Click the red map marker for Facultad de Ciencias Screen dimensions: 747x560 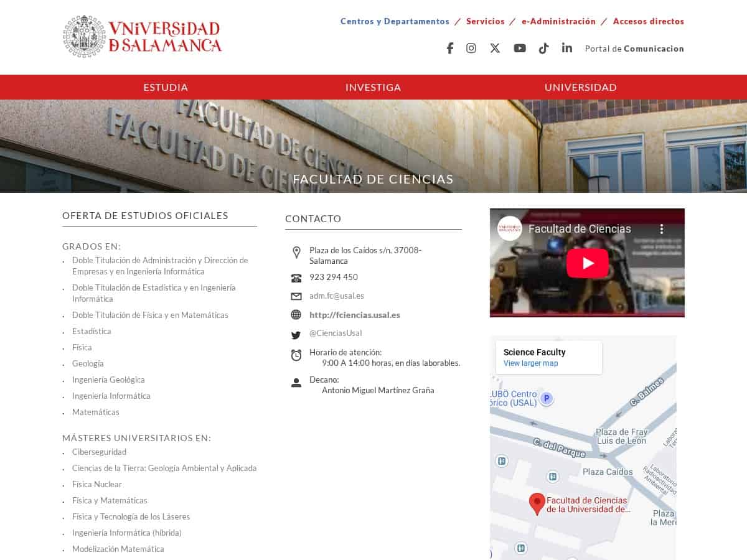coord(537,503)
